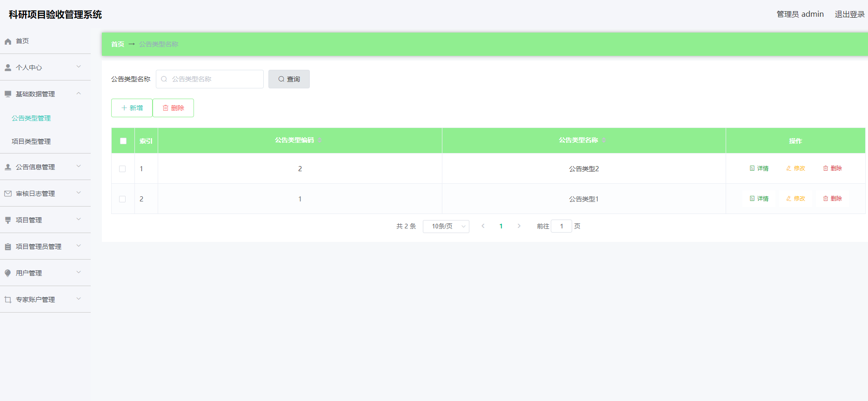Expand the 专家账户管理 chevron

[x=79, y=299]
